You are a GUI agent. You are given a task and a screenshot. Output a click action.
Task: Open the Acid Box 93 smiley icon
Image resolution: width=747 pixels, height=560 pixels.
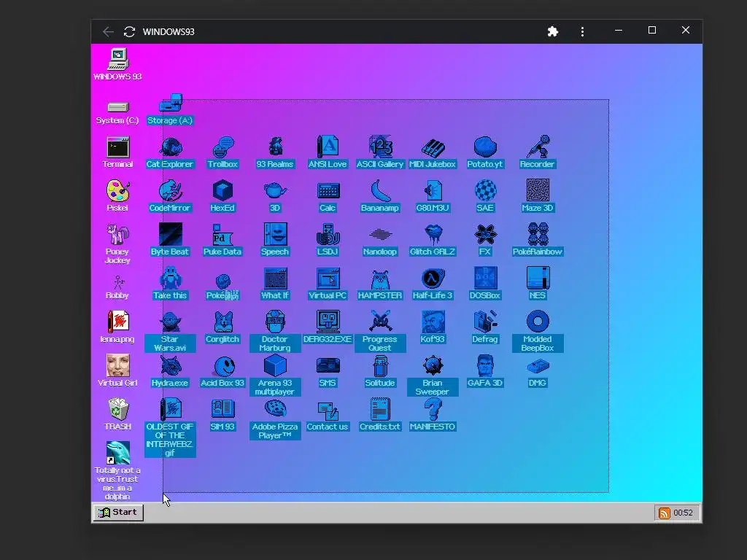(222, 366)
